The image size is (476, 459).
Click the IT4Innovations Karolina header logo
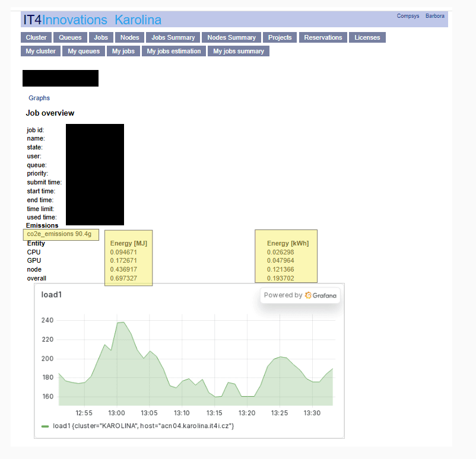click(x=91, y=20)
